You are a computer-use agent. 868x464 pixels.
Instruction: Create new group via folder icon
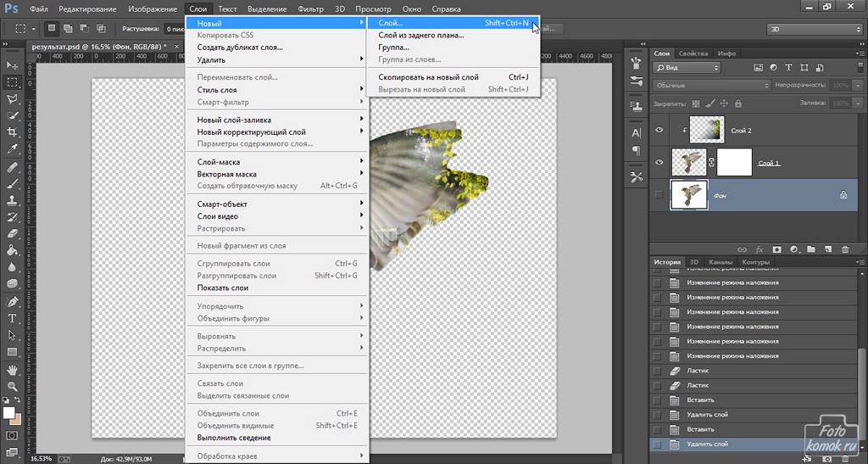point(810,249)
